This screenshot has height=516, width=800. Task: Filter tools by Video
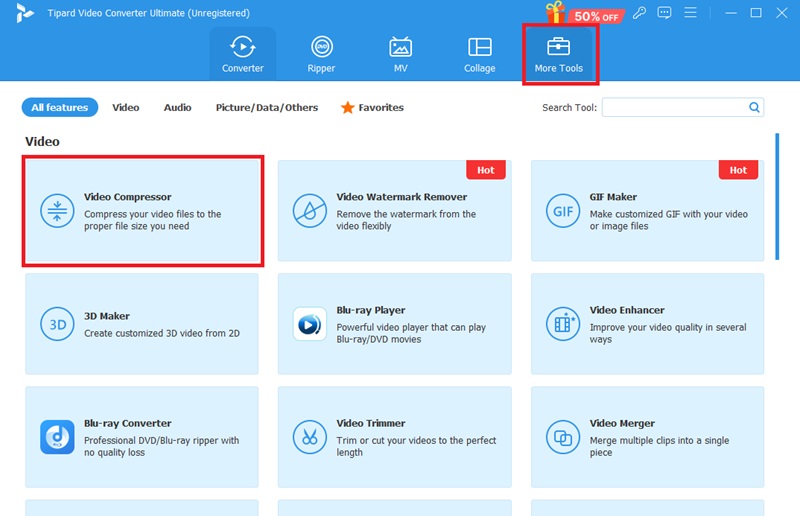[126, 107]
